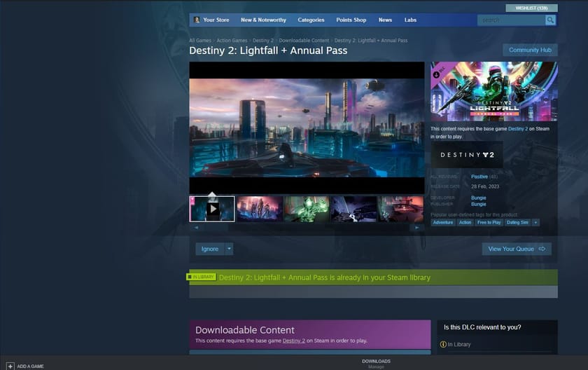The width and height of the screenshot is (588, 370).
Task: Open New & Noteworthy menu
Action: pyautogui.click(x=263, y=20)
